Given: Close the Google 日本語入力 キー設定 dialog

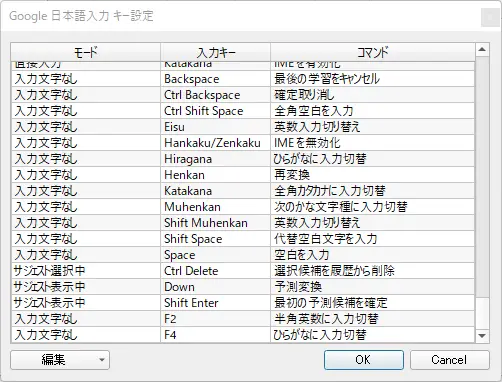Looking at the screenshot, I should (x=490, y=17).
